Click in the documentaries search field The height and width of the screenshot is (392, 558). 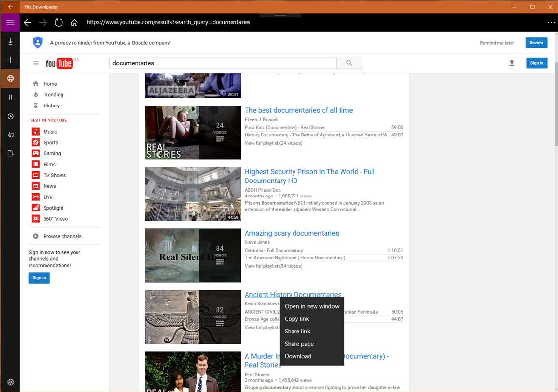tap(223, 63)
